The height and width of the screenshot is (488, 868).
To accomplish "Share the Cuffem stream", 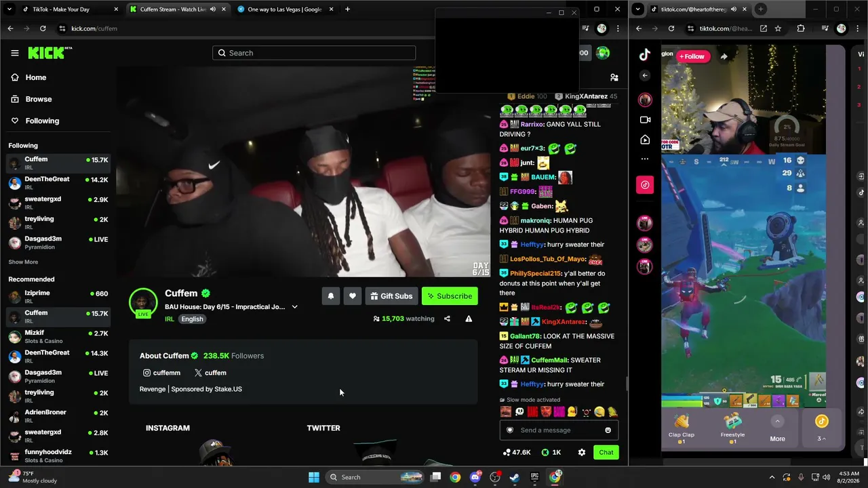I will tap(447, 319).
